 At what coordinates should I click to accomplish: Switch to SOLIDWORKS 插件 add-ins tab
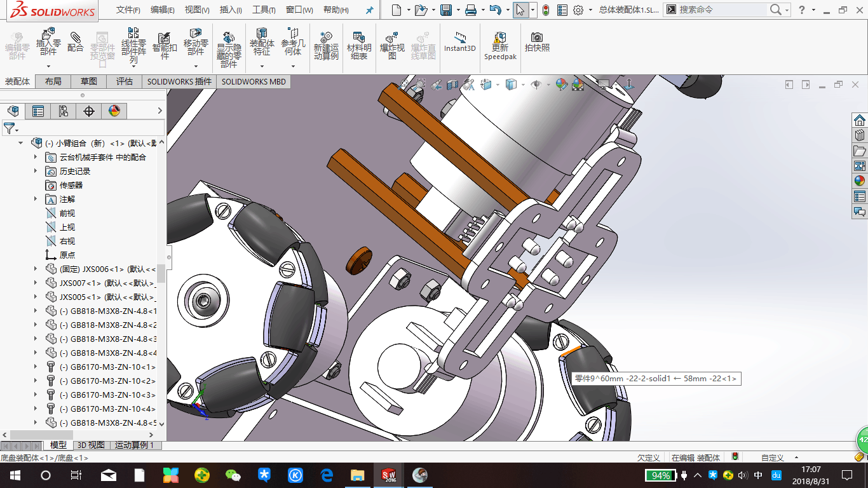pyautogui.click(x=179, y=81)
